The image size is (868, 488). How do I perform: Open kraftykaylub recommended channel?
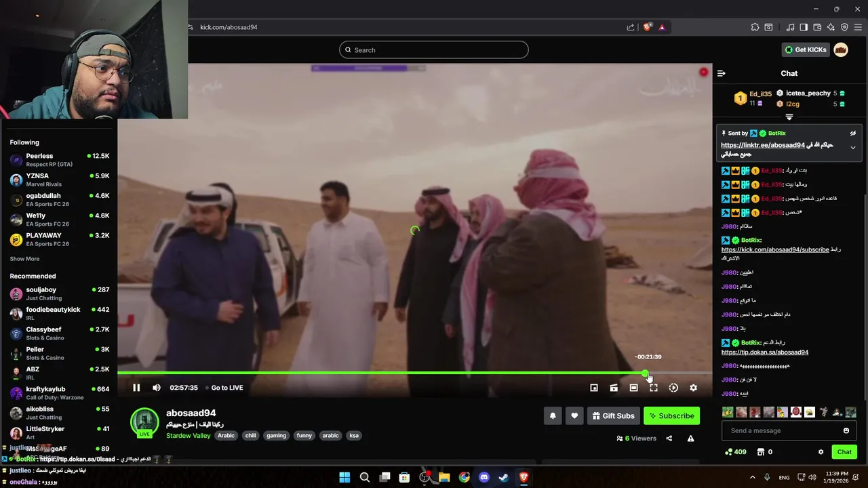[59, 393]
